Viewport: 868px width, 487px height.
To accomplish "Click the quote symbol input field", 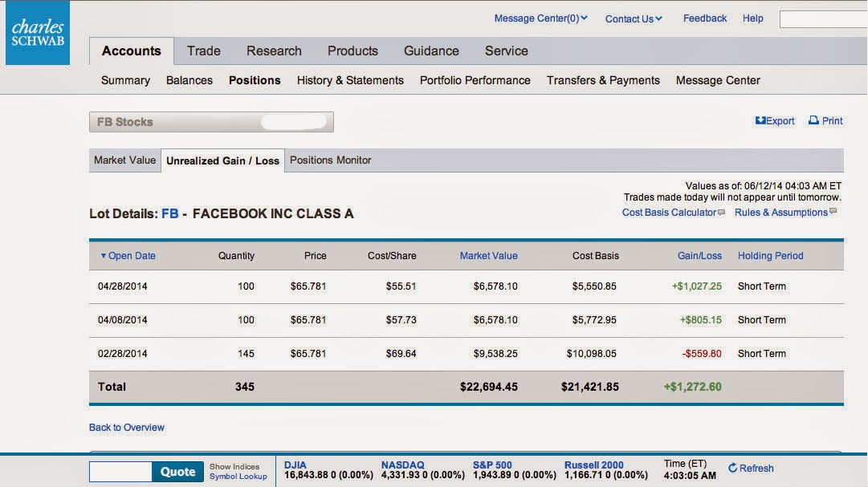I will click(x=120, y=472).
